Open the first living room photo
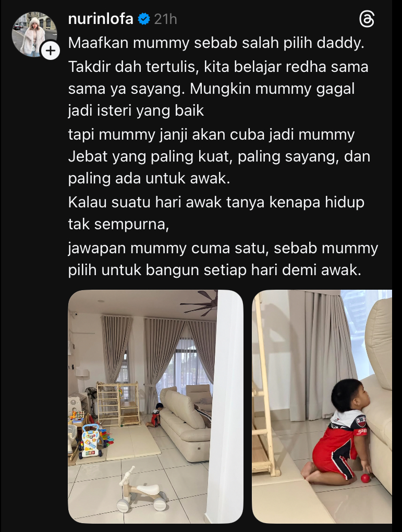This screenshot has width=402, height=532. 155,406
